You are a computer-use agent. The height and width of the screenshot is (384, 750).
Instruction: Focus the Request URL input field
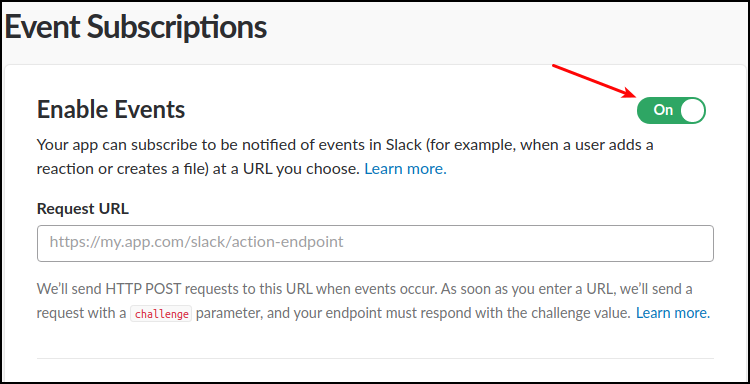point(375,243)
